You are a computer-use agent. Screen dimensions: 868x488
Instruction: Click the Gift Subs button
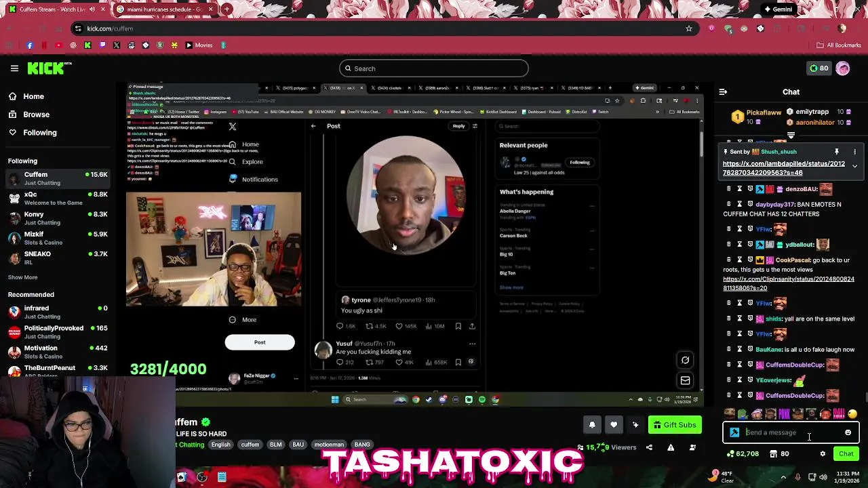(x=675, y=425)
